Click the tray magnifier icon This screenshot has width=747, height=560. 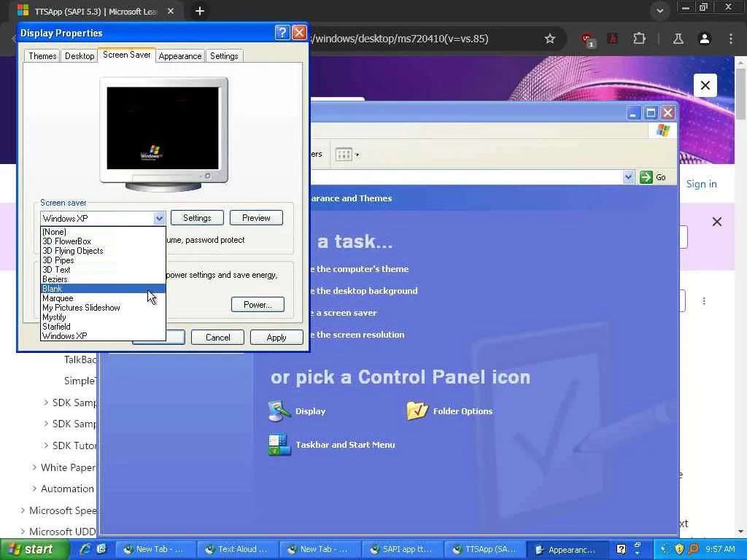tap(693, 549)
